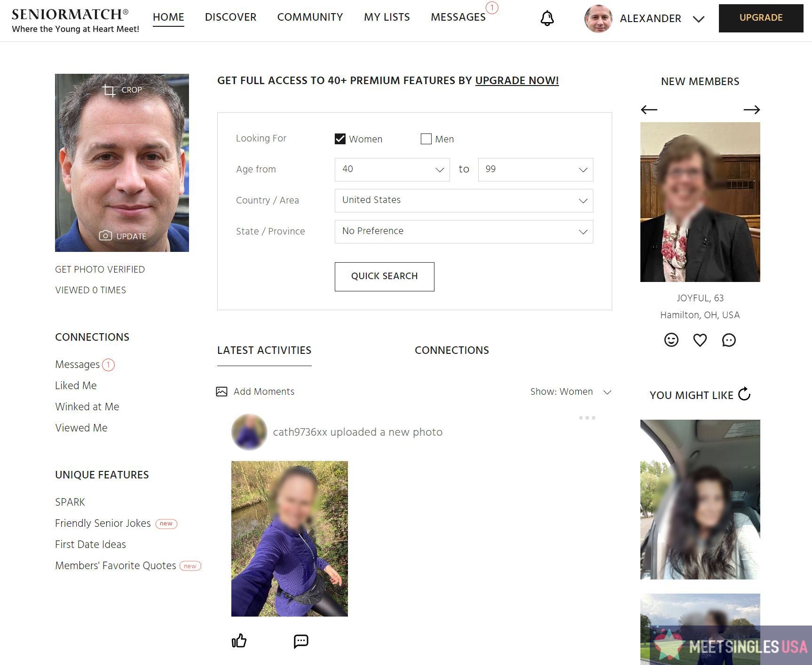Click the Crop icon on profile photo
This screenshot has height=665, width=812.
[x=109, y=90]
